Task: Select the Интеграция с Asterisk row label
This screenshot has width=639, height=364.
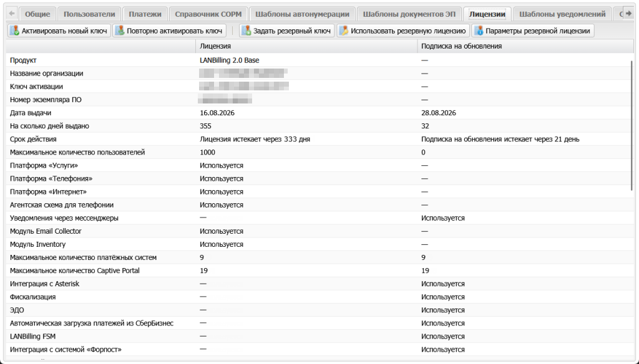Action: [44, 284]
